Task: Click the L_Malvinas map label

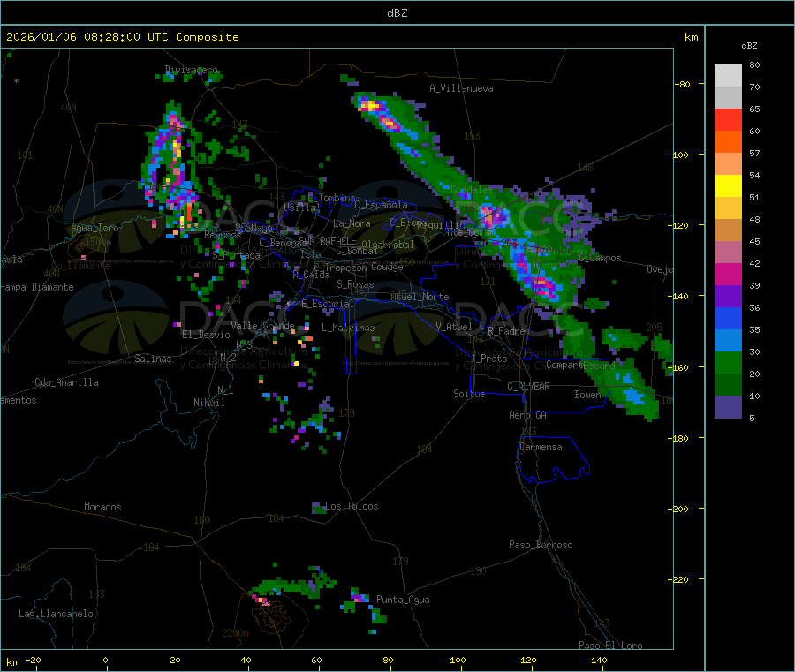Action: (348, 328)
